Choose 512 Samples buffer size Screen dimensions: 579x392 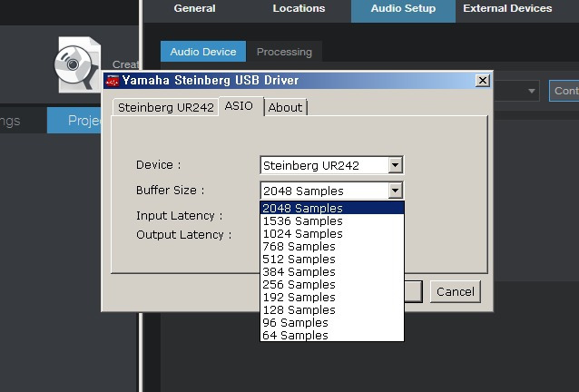(x=331, y=259)
